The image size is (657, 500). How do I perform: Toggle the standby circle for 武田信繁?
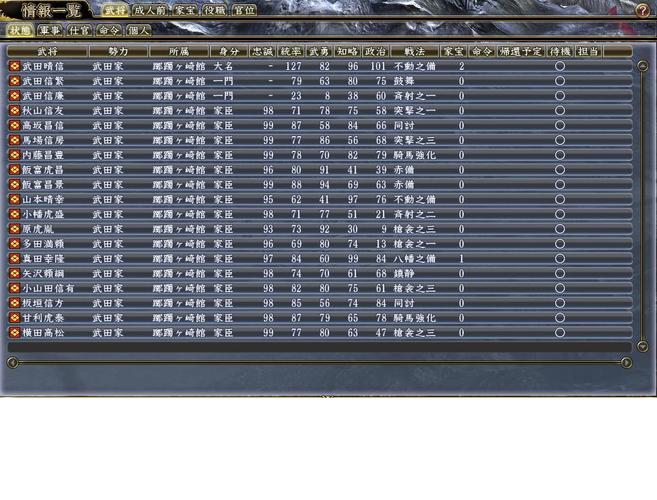click(x=560, y=81)
